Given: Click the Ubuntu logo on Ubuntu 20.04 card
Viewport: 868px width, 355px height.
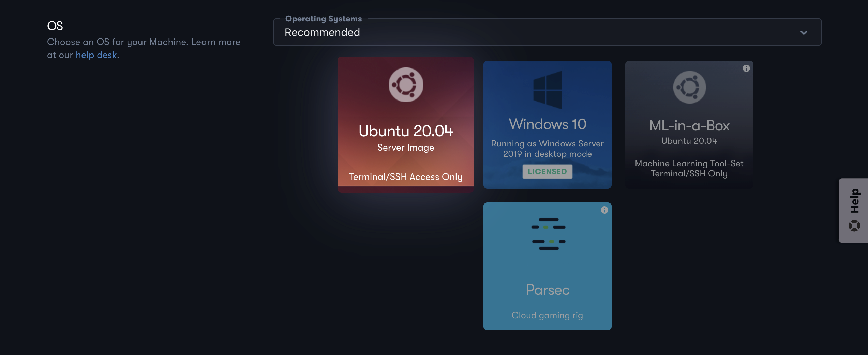Looking at the screenshot, I should pos(406,85).
